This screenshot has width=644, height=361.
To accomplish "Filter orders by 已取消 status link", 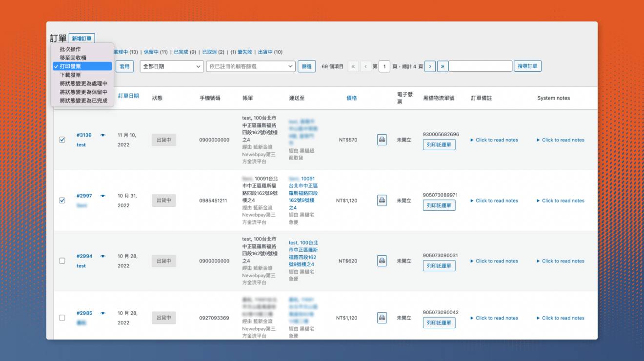I will [210, 52].
